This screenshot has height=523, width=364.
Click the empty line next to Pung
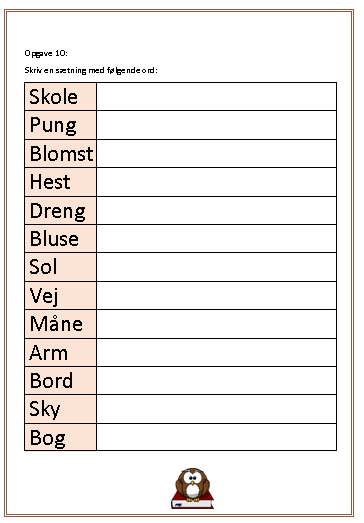point(217,125)
